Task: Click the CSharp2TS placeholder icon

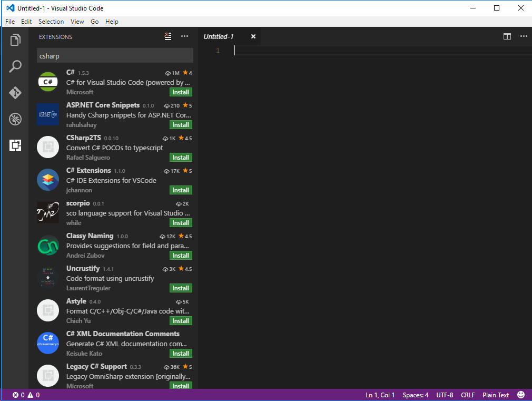Action: [x=48, y=147]
